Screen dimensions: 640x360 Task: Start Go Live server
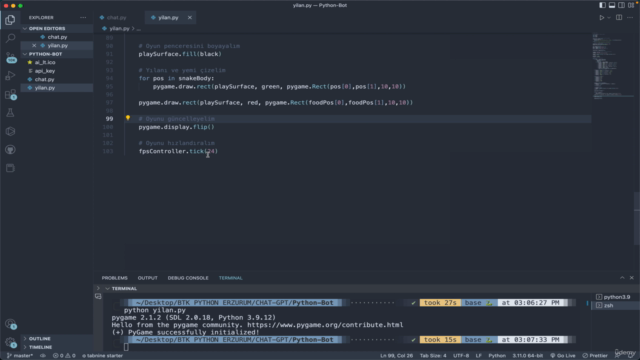click(562, 356)
